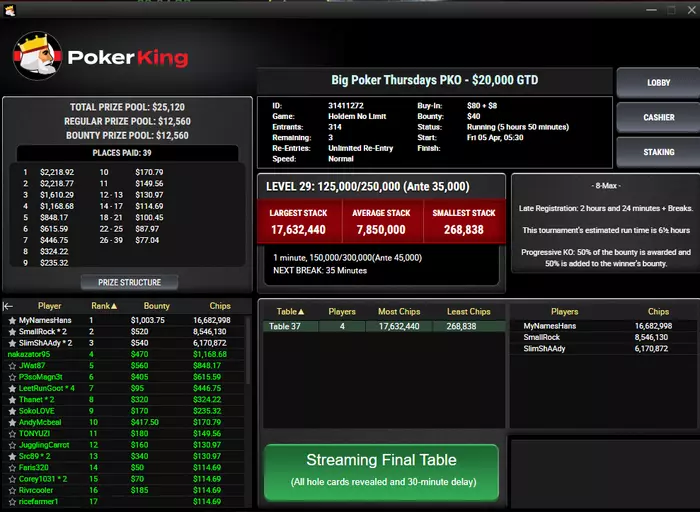
Task: Sort players by the Rank column header
Action: point(104,306)
